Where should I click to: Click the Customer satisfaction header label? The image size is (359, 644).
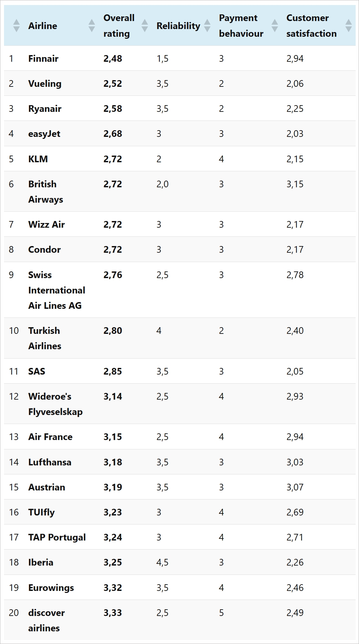[x=311, y=26]
